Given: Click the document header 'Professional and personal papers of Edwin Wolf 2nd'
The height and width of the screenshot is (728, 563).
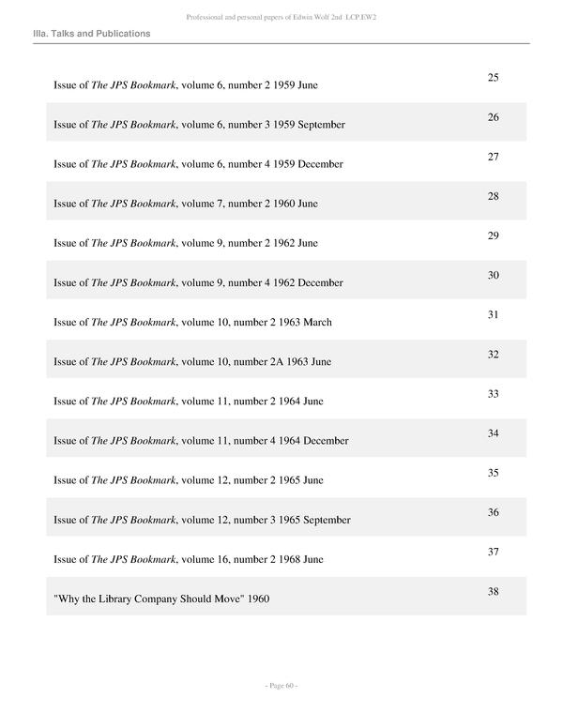Looking at the screenshot, I should click(x=281, y=17).
